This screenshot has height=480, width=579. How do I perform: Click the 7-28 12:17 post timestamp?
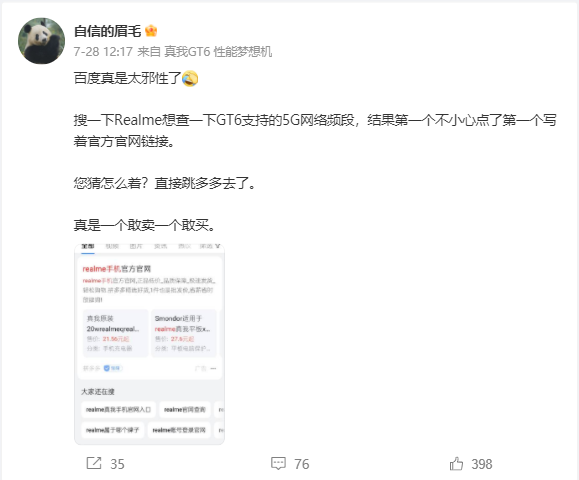tap(103, 52)
